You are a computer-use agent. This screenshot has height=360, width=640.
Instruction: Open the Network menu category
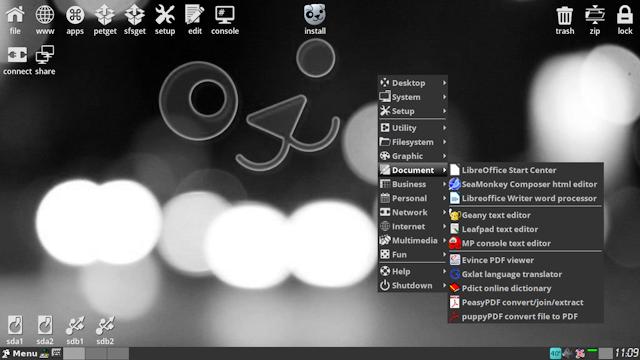coord(413,212)
